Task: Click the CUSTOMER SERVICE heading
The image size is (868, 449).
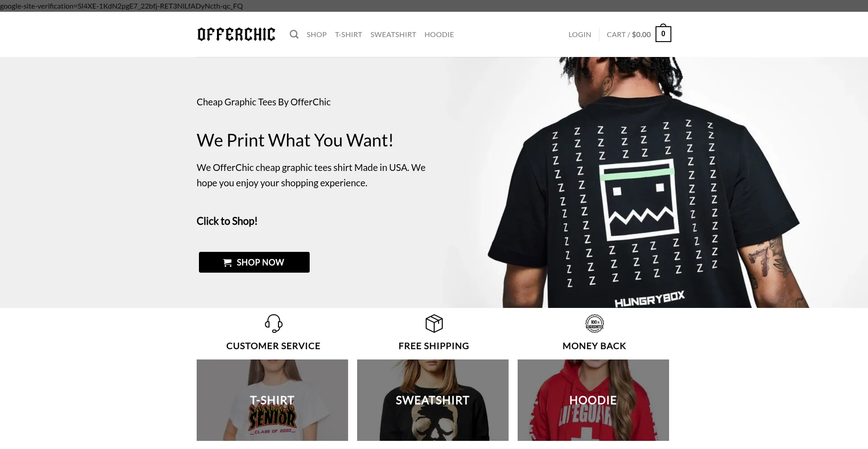Action: click(273, 346)
